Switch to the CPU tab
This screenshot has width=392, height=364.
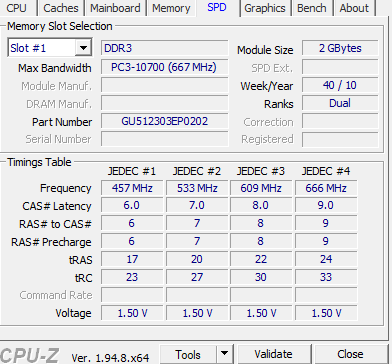[x=17, y=8]
